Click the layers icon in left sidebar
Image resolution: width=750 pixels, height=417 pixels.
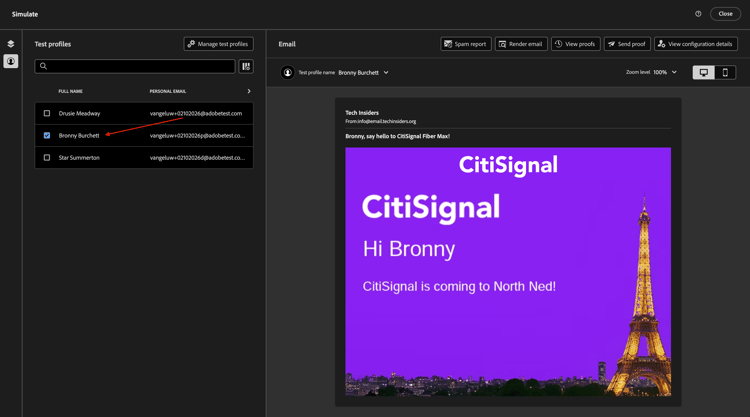(11, 44)
